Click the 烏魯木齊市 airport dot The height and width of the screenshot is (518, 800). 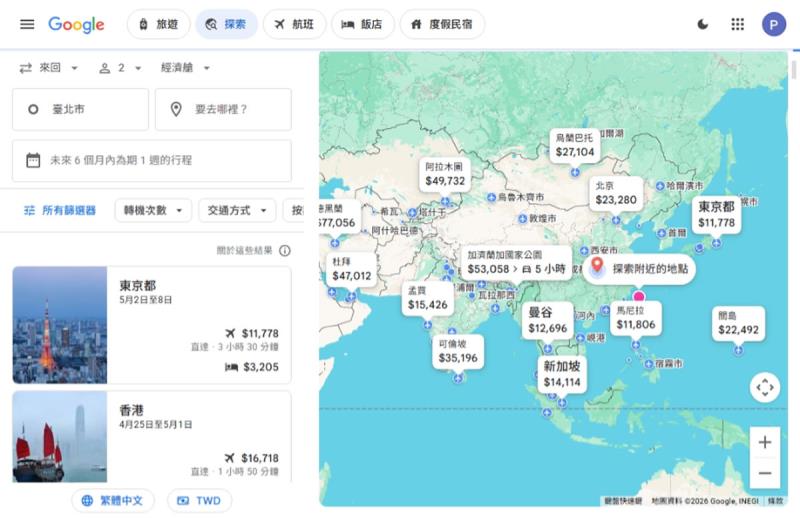pyautogui.click(x=491, y=197)
